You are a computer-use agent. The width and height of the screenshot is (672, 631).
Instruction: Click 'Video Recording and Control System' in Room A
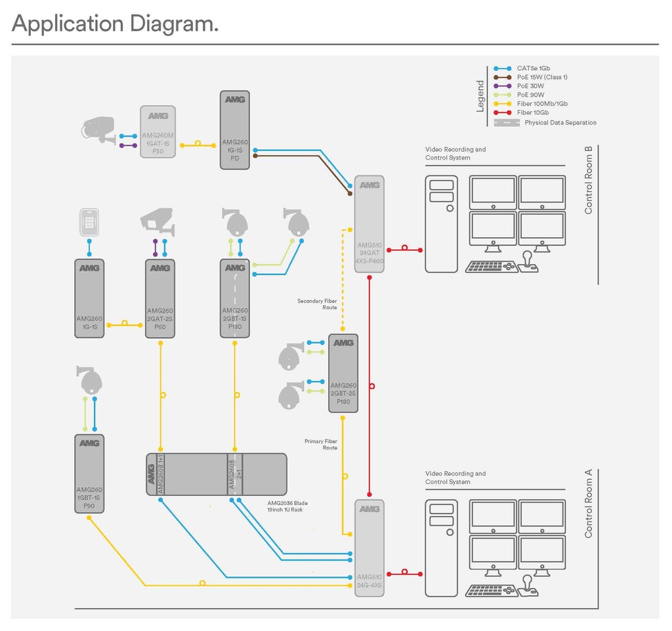455,477
